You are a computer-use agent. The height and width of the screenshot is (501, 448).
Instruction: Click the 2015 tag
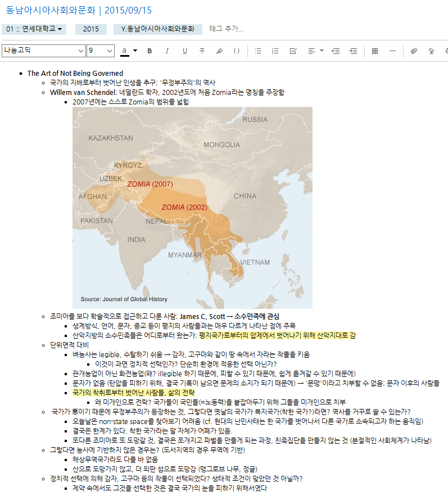[91, 29]
